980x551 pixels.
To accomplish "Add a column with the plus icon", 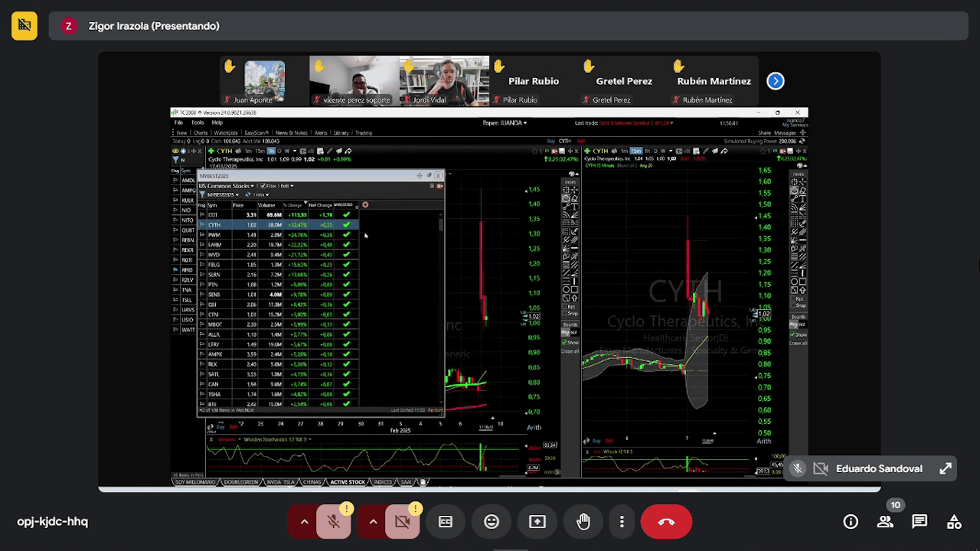I will [x=365, y=204].
